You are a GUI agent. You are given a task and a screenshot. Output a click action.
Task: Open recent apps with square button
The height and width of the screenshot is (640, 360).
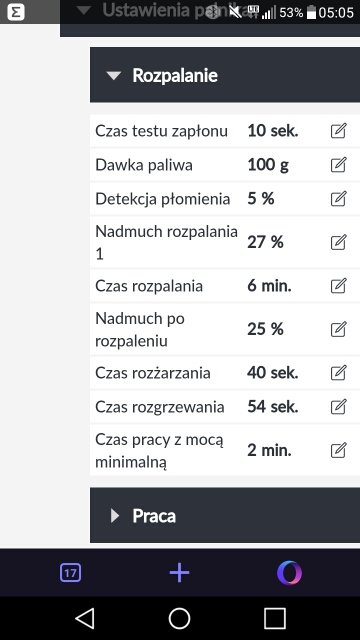click(275, 618)
